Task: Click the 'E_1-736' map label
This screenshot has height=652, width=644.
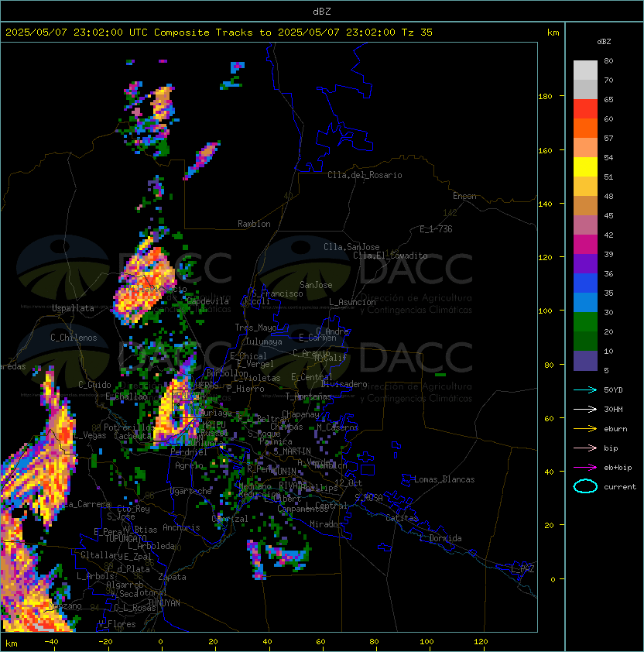Action: (436, 229)
